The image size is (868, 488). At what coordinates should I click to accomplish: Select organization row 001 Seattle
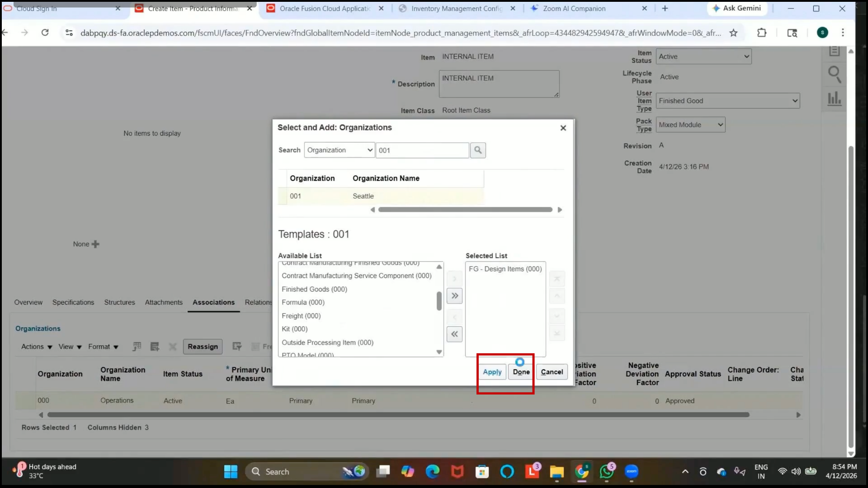click(381, 196)
